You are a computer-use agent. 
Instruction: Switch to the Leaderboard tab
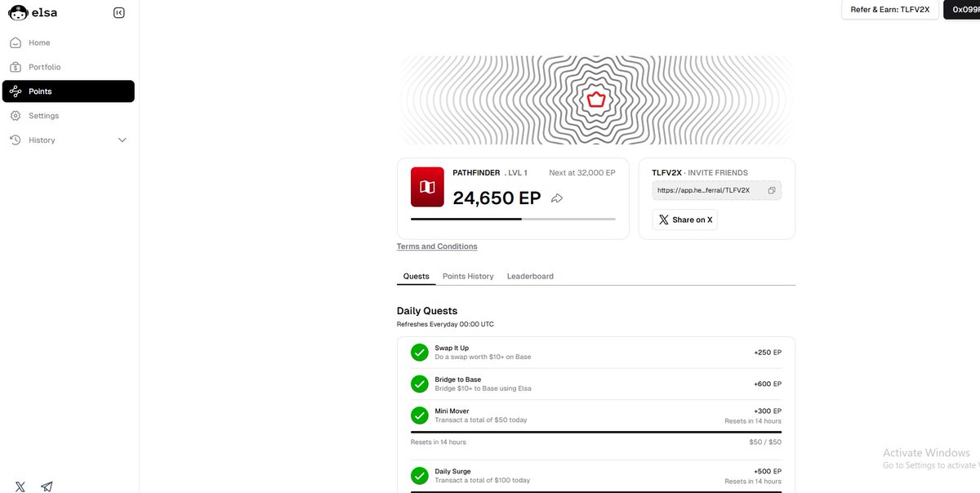[530, 277]
